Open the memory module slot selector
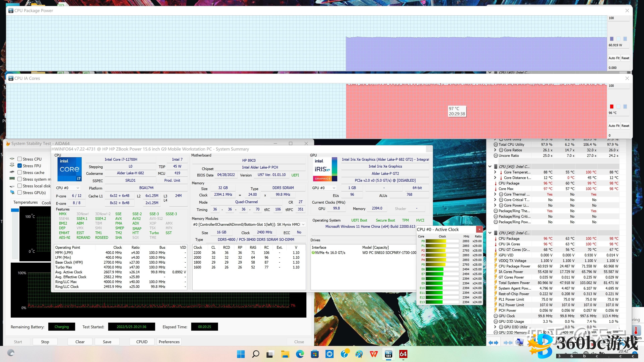 coord(249,224)
